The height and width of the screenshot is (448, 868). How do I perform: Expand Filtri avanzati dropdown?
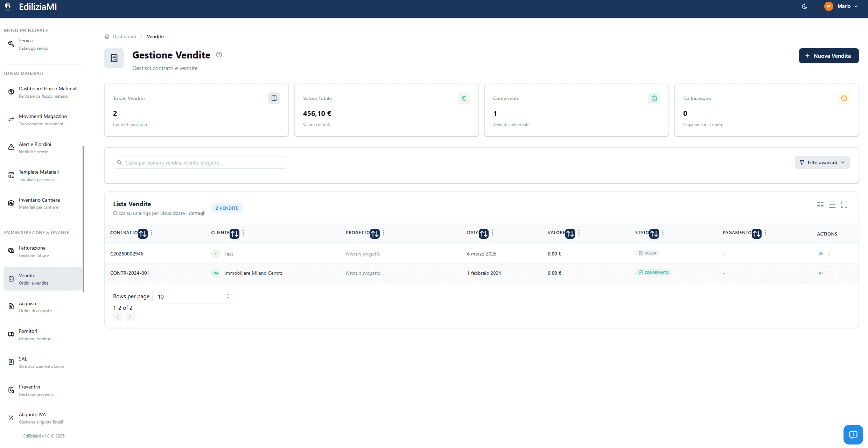822,162
